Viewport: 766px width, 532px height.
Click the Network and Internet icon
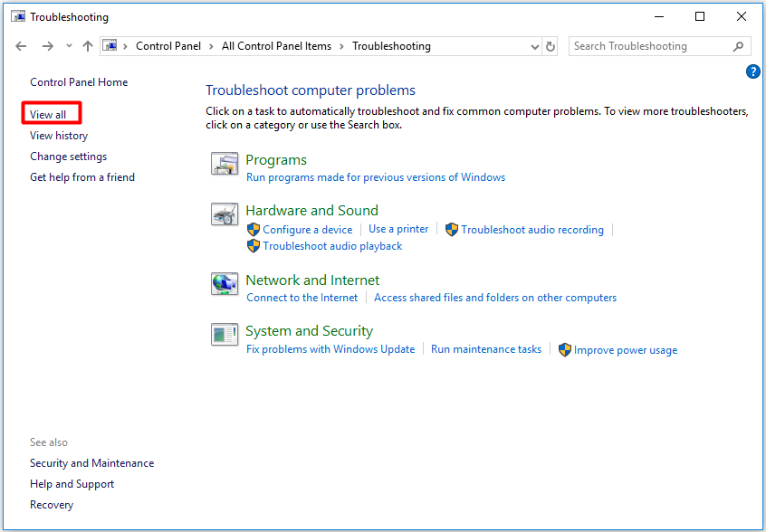point(225,284)
